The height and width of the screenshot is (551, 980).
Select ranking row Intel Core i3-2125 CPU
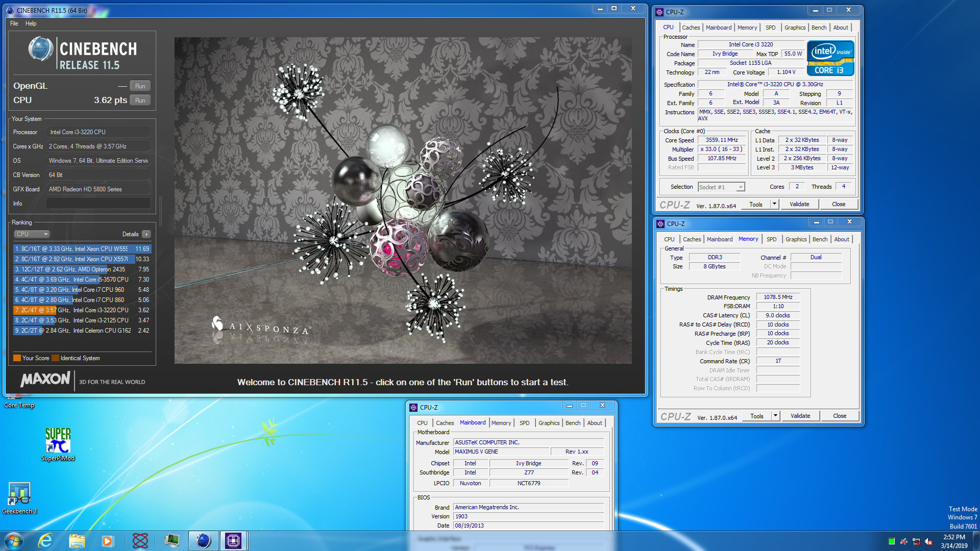pos(82,320)
